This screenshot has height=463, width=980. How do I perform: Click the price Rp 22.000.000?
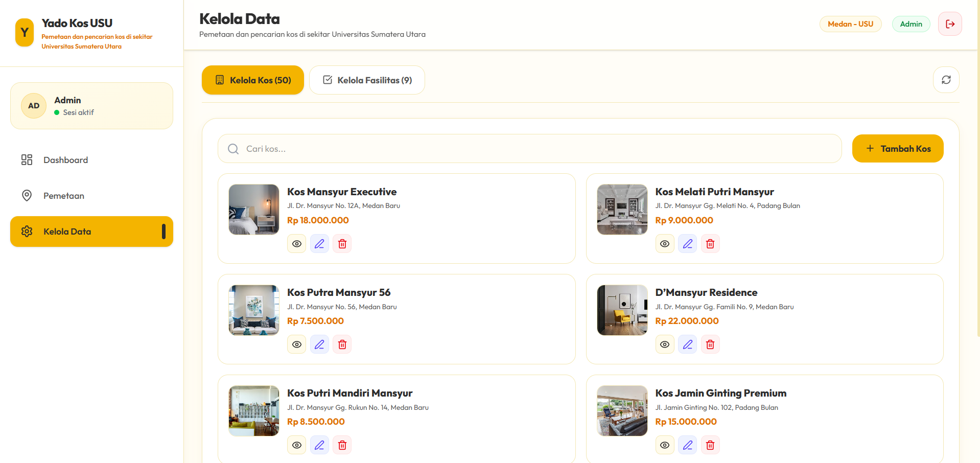pos(687,321)
